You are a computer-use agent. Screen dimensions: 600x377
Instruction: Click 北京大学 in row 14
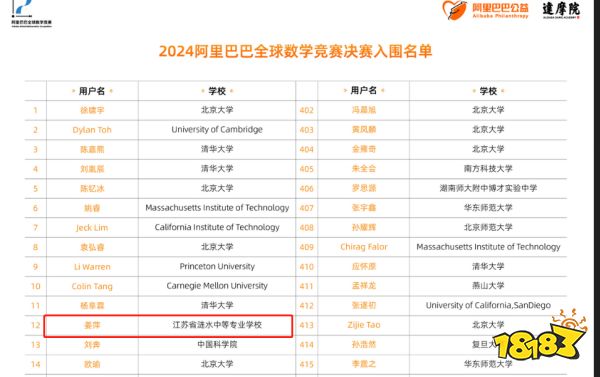(x=217, y=364)
